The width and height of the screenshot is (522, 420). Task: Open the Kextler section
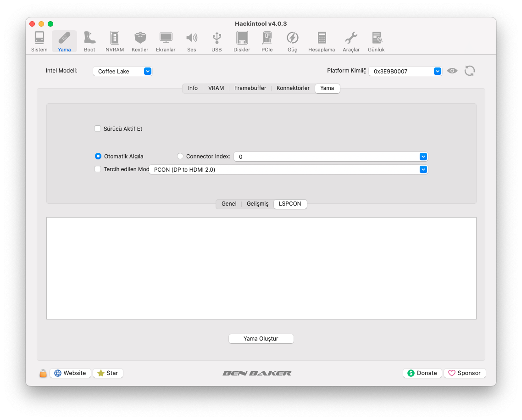(140, 41)
